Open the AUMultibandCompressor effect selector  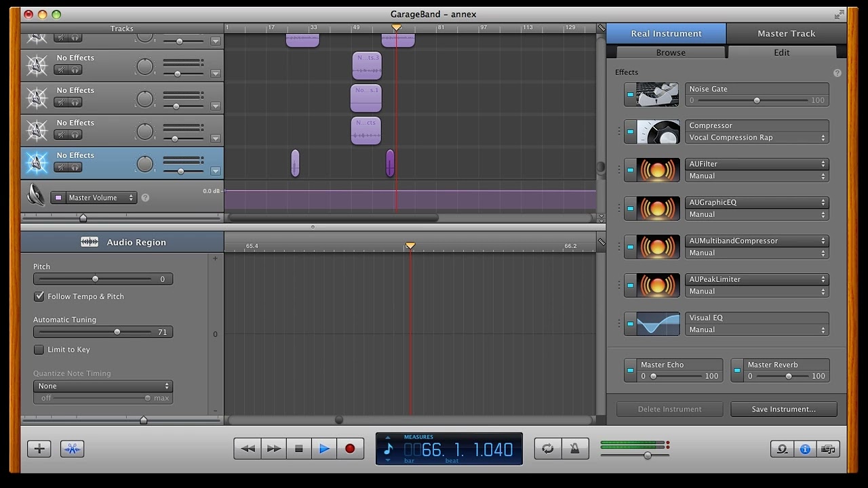757,241
